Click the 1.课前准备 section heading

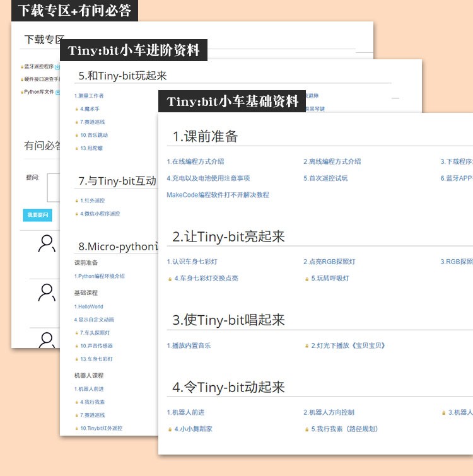click(205, 136)
